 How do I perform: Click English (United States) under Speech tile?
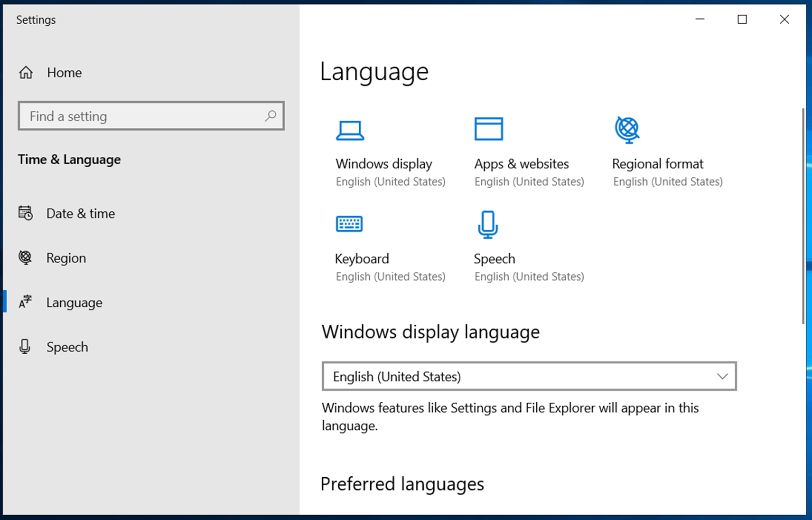[x=529, y=277]
